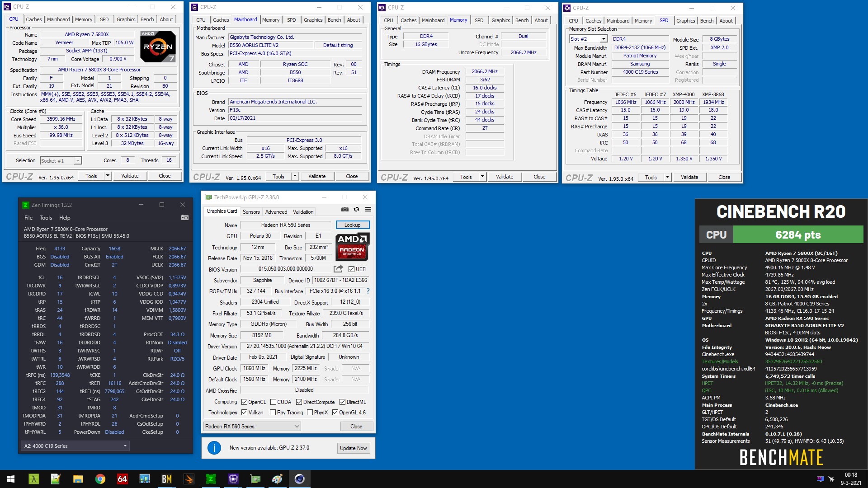Open ZenTimings Help menu
This screenshot has width=868, height=488.
click(65, 218)
